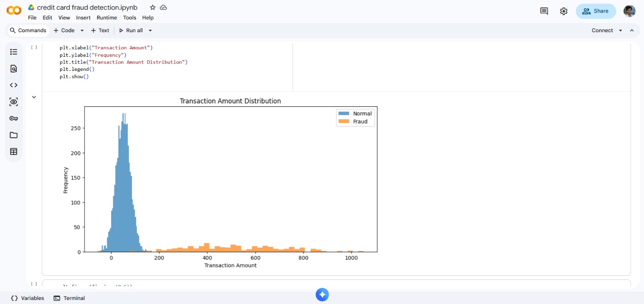The image size is (644, 304).
Task: Open the Runtime menu
Action: [x=107, y=18]
